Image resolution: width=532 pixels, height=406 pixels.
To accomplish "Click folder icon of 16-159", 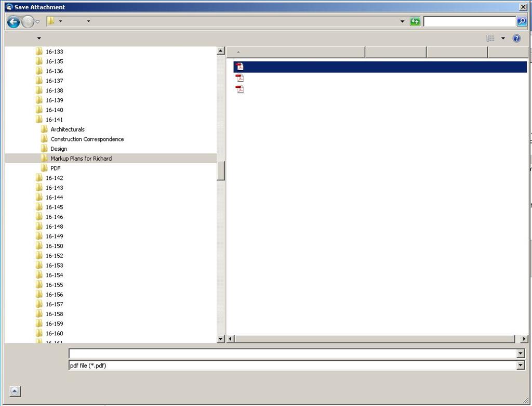I will pos(39,324).
